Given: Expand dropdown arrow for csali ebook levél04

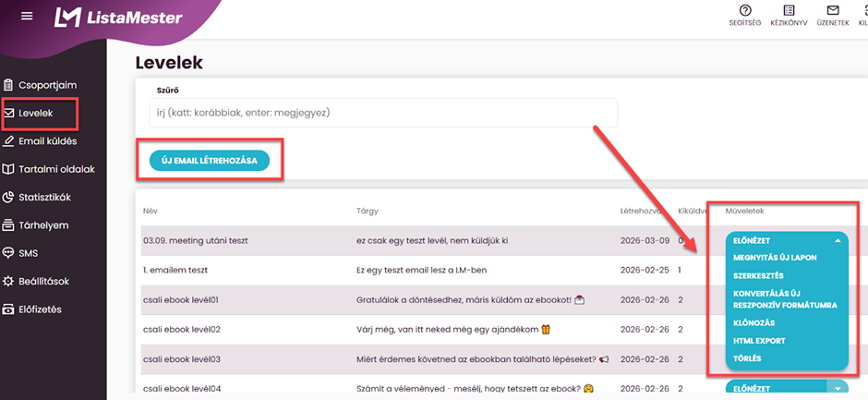Looking at the screenshot, I should pos(838,389).
